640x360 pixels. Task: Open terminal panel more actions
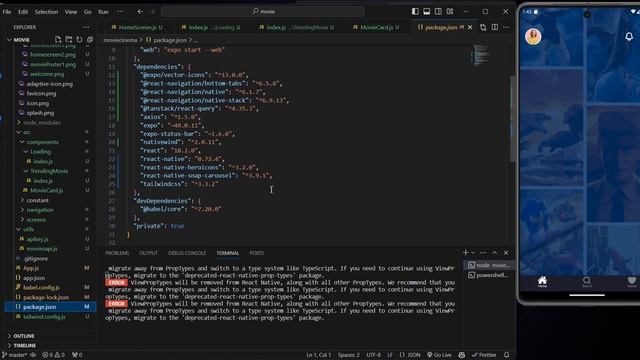tap(483, 253)
